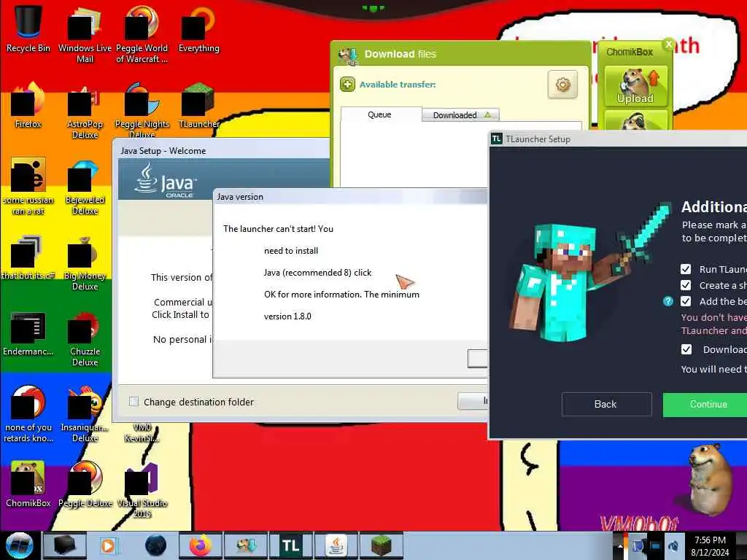Uncheck the Download checkbox in TLauncher Setup
The height and width of the screenshot is (560, 747).
pos(686,349)
